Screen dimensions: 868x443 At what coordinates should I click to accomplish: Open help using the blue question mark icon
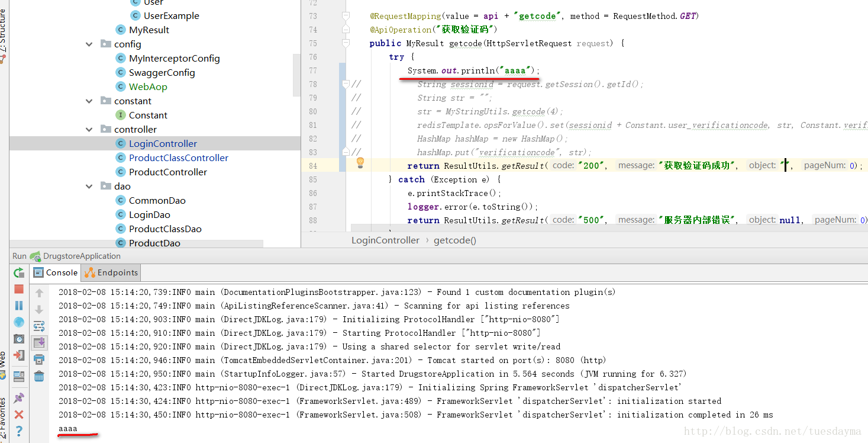[19, 431]
